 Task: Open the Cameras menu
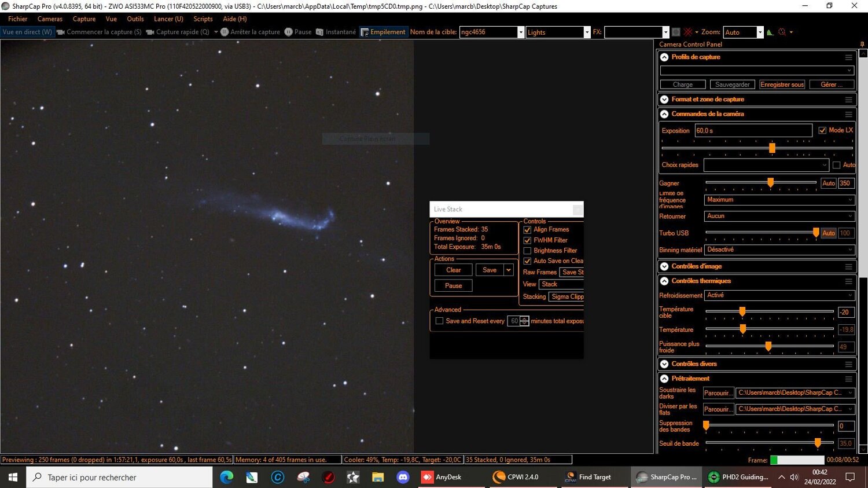pos(49,19)
